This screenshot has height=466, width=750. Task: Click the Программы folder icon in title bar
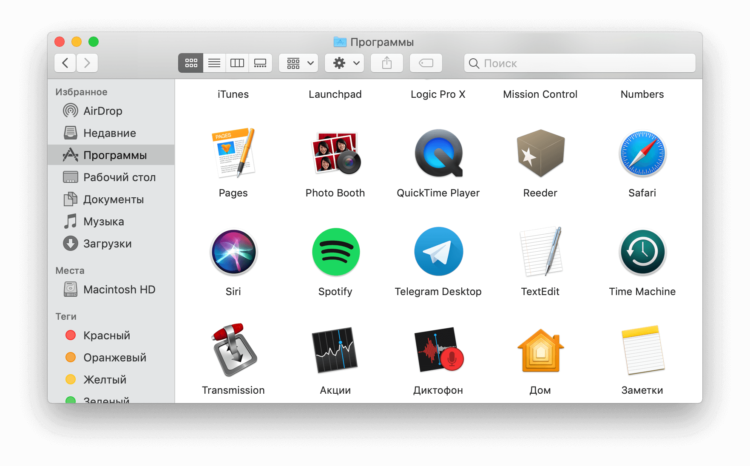coord(340,42)
